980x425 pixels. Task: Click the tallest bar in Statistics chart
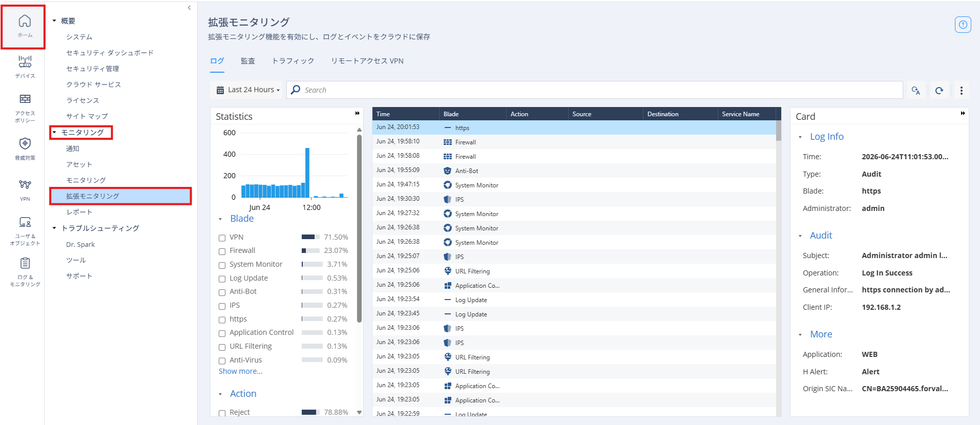pyautogui.click(x=307, y=173)
